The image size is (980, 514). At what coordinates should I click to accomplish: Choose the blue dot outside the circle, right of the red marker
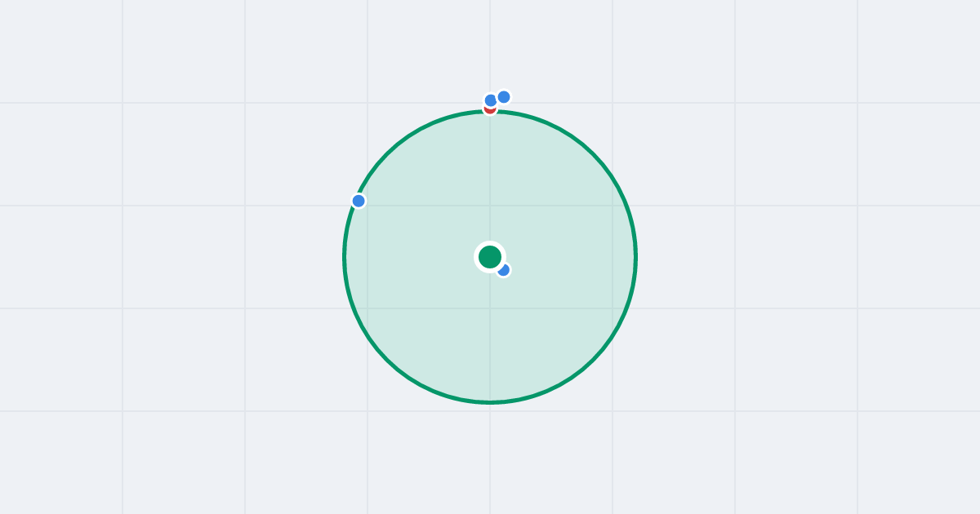coord(504,97)
